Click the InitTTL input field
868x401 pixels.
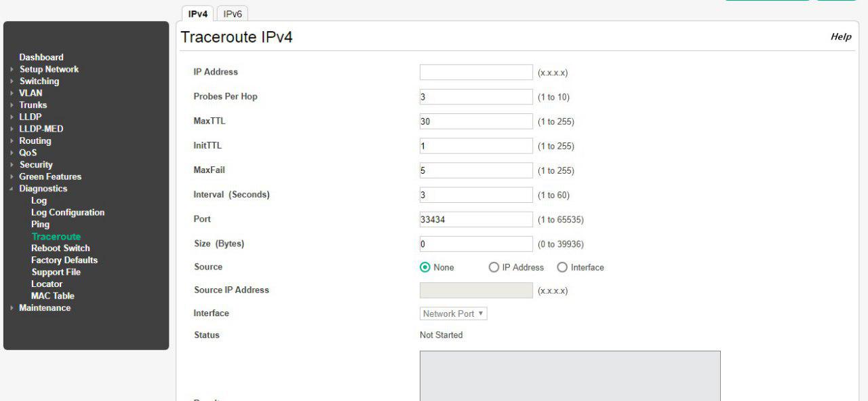(476, 146)
